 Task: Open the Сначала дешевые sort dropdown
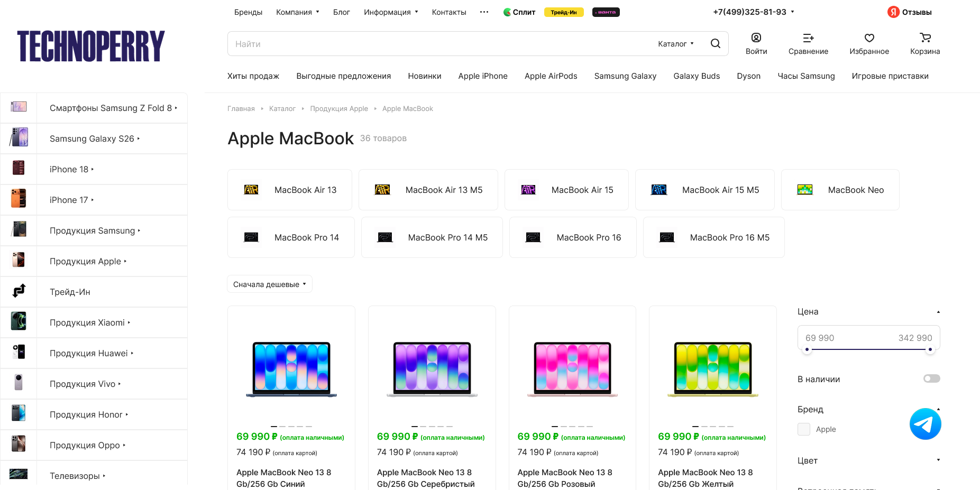coord(270,284)
